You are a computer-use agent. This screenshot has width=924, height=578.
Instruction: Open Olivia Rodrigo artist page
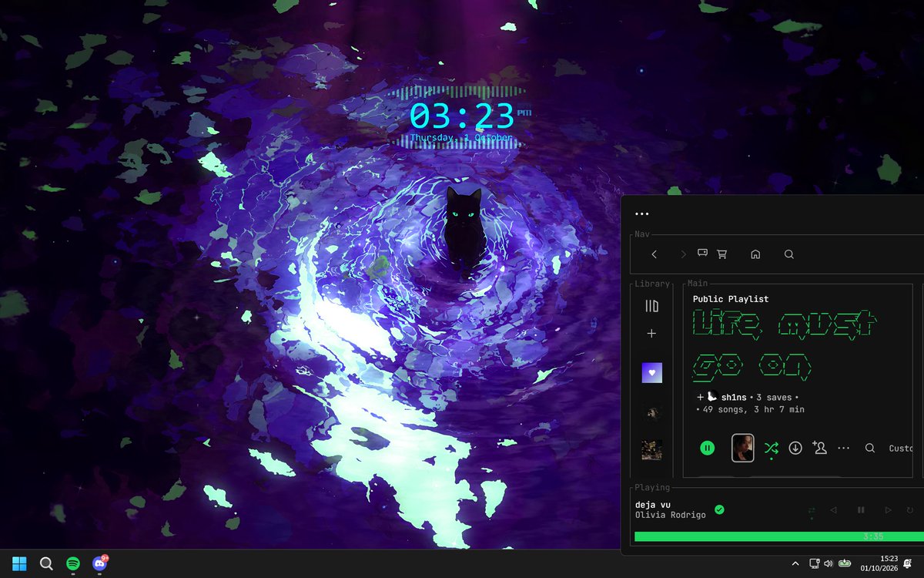[x=671, y=515]
